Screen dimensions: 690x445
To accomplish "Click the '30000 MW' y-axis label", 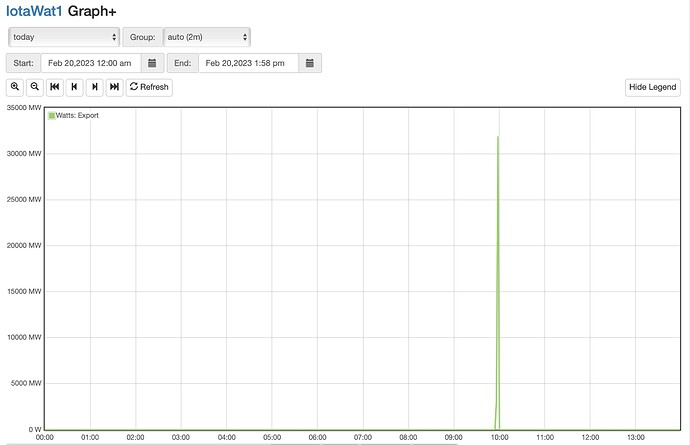I will tap(24, 154).
